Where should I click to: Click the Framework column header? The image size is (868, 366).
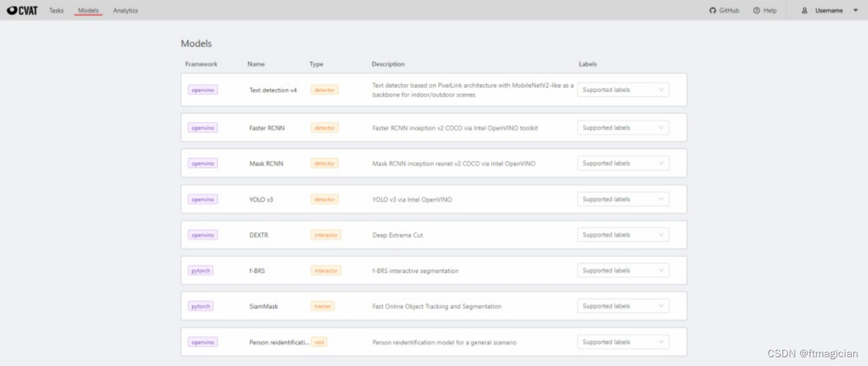click(x=201, y=64)
